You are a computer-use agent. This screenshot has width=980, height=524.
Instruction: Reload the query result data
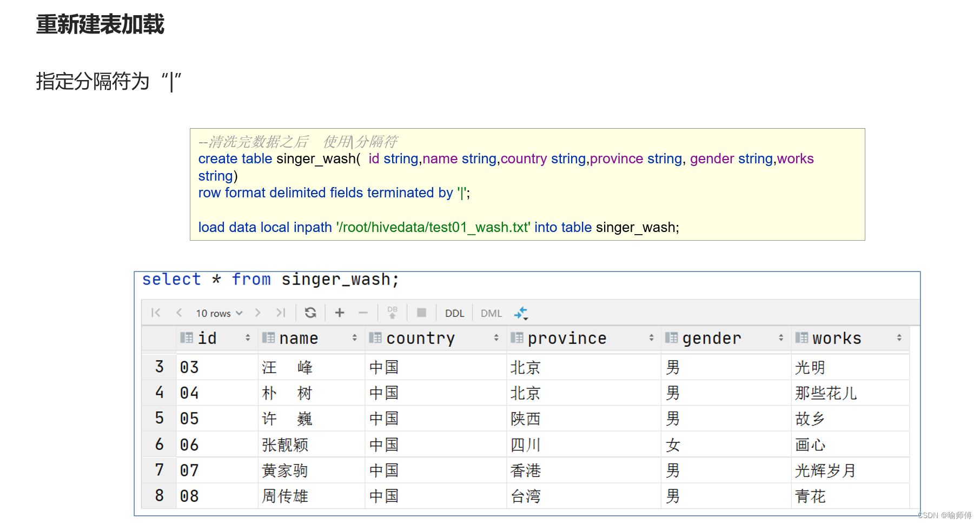pos(310,313)
